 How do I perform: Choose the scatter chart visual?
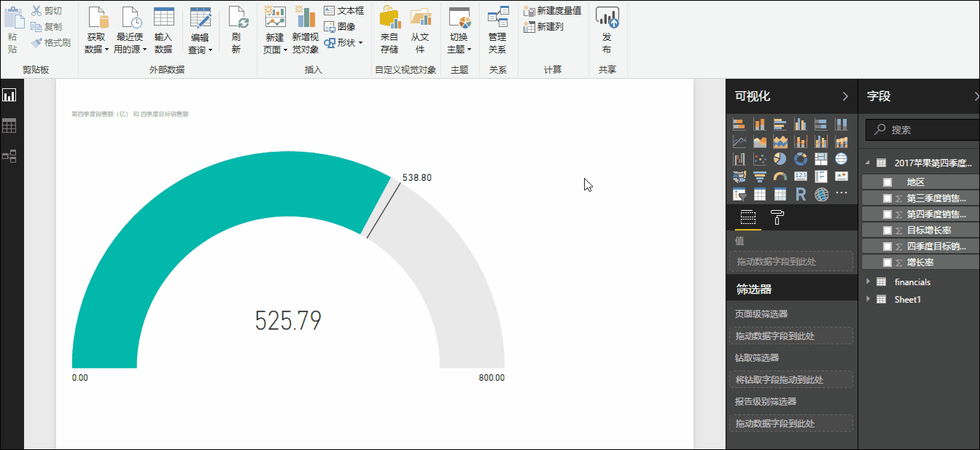760,159
